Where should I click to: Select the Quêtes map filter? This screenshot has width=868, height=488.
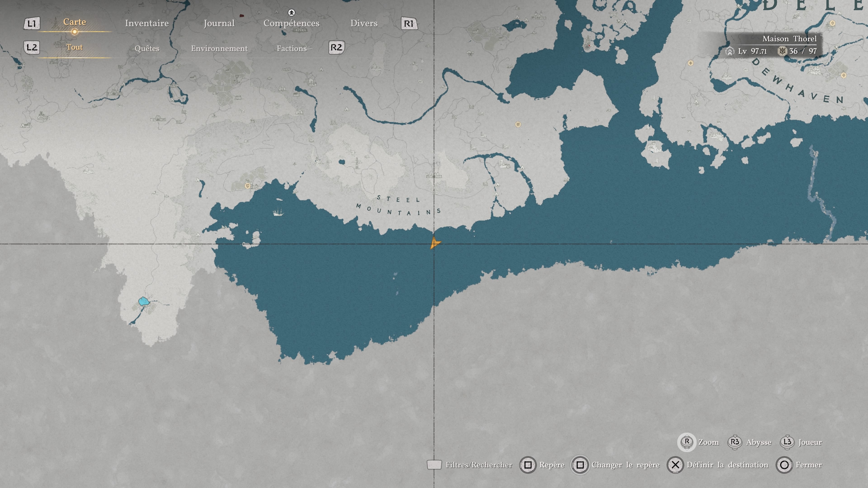(147, 49)
